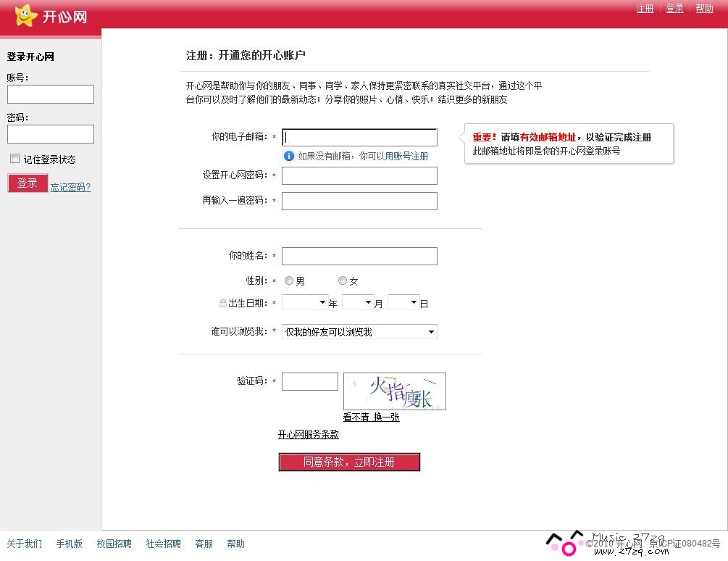The height and width of the screenshot is (561, 728).
Task: Open 社会招聘 in the footer
Action: click(x=164, y=544)
